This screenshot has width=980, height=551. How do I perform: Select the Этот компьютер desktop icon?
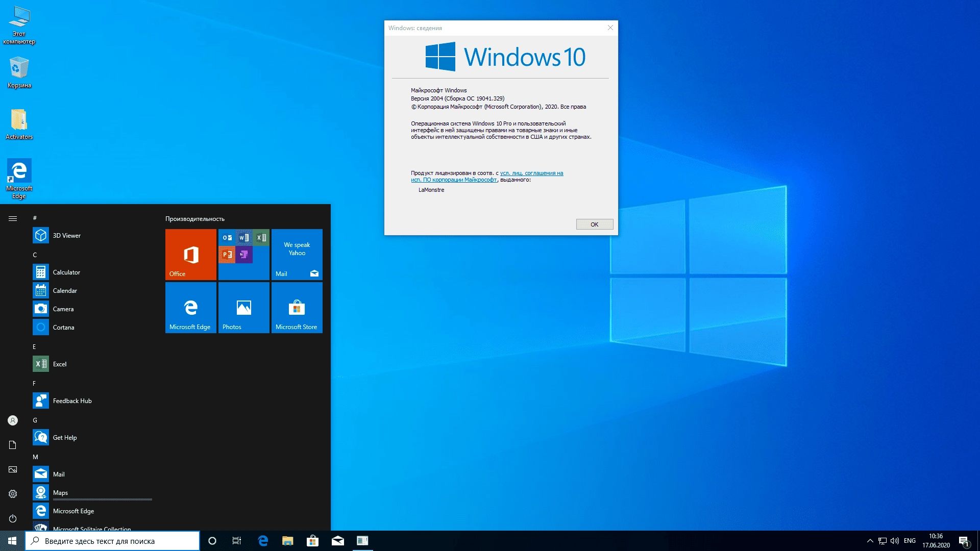(19, 25)
